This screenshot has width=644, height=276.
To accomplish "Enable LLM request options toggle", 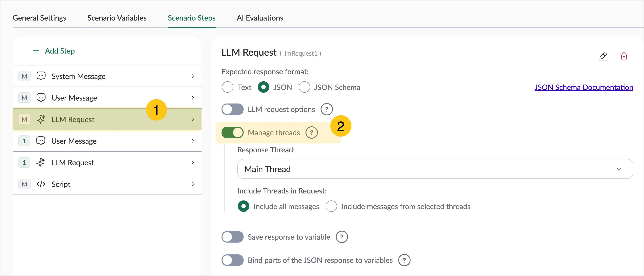I will 232,109.
